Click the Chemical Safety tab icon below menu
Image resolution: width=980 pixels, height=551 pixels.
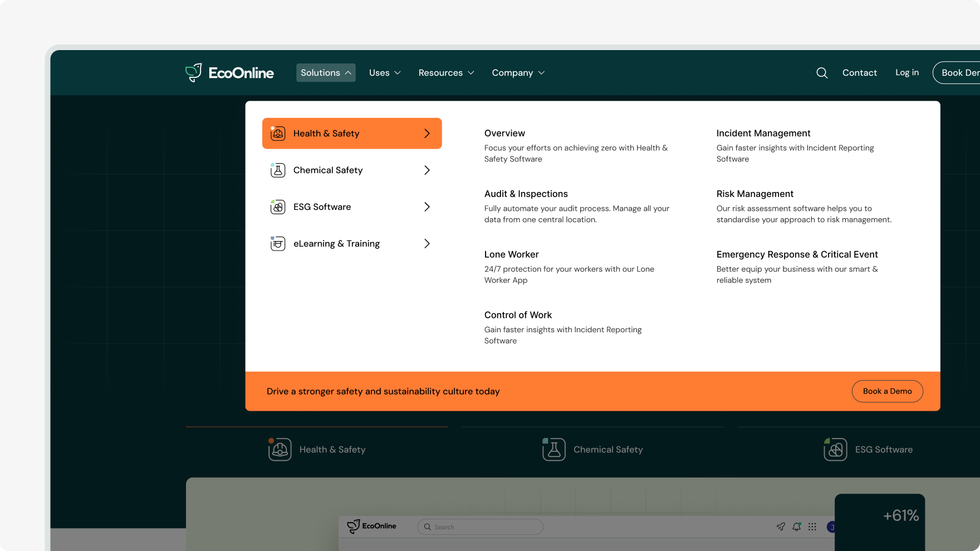pos(554,449)
